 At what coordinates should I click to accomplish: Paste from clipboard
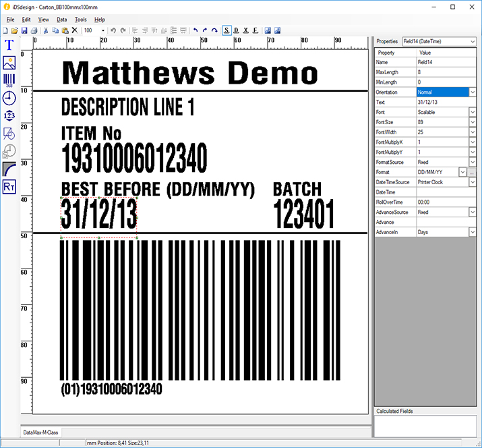[x=65, y=30]
